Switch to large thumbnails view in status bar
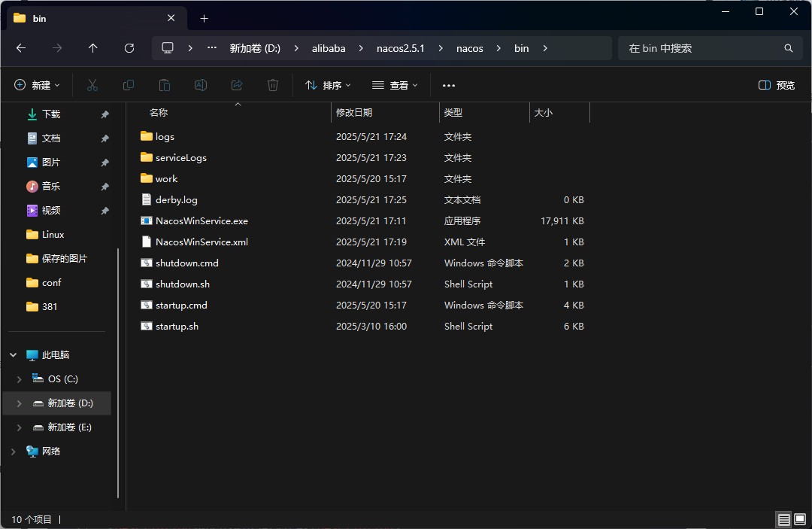 pos(800,518)
